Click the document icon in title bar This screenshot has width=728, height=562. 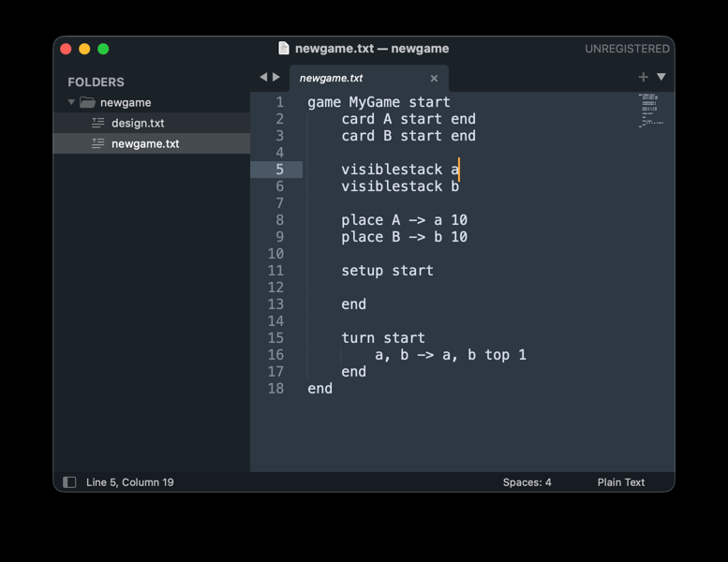(284, 49)
